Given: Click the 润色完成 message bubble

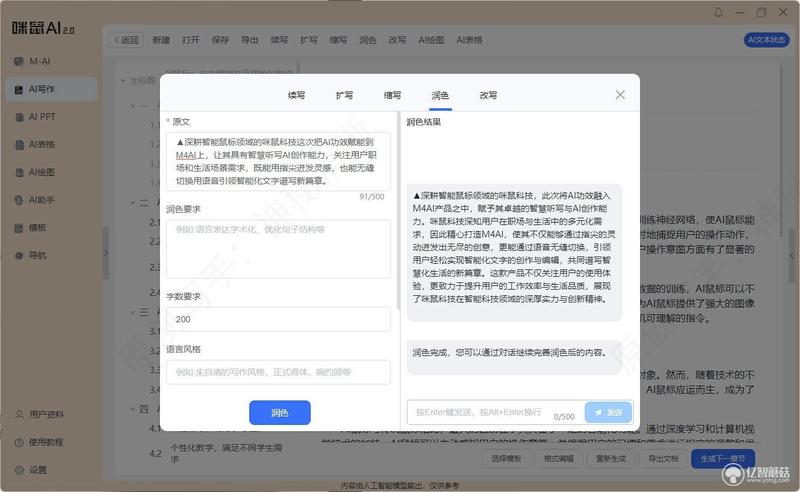Looking at the screenshot, I should [514, 357].
